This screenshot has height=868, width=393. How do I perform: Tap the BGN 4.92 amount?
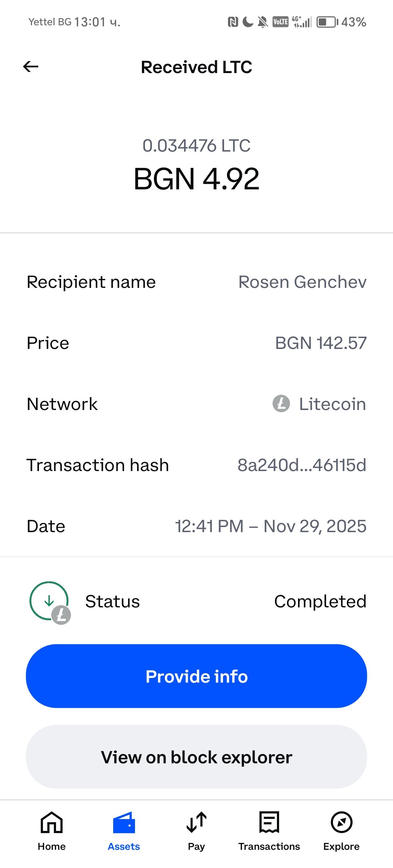coord(196,179)
